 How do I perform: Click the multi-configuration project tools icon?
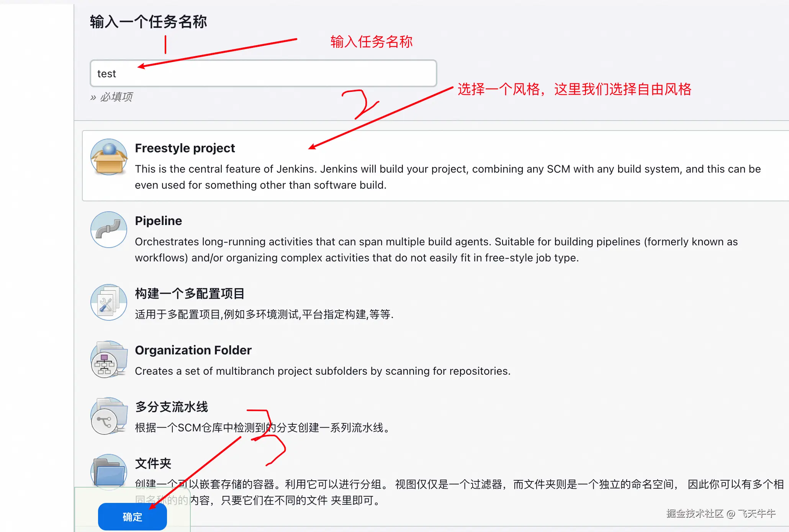click(x=109, y=302)
